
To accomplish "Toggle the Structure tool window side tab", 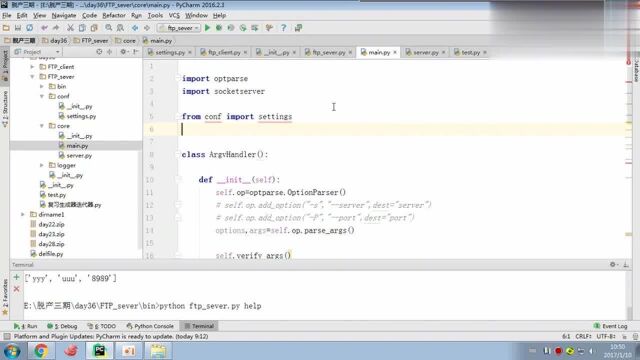I will [x=5, y=109].
